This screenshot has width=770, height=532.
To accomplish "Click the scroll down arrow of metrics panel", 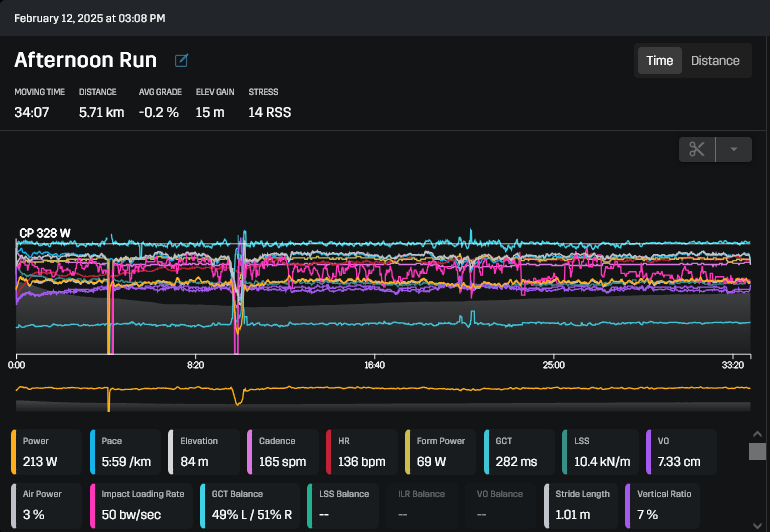I will pos(757,526).
